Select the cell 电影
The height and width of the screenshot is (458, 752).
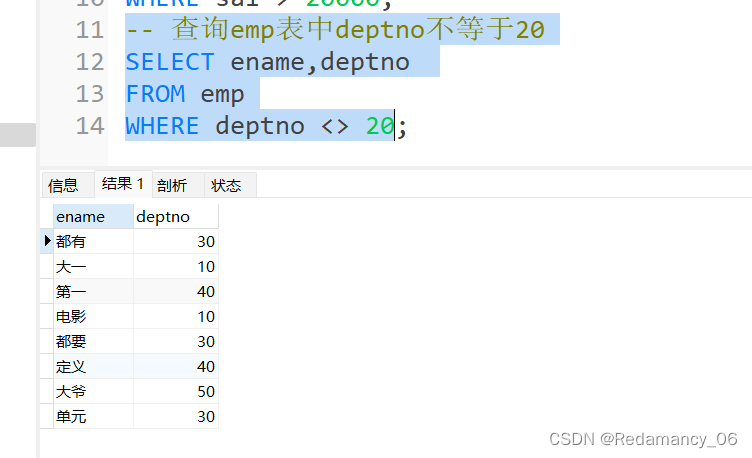pos(93,316)
